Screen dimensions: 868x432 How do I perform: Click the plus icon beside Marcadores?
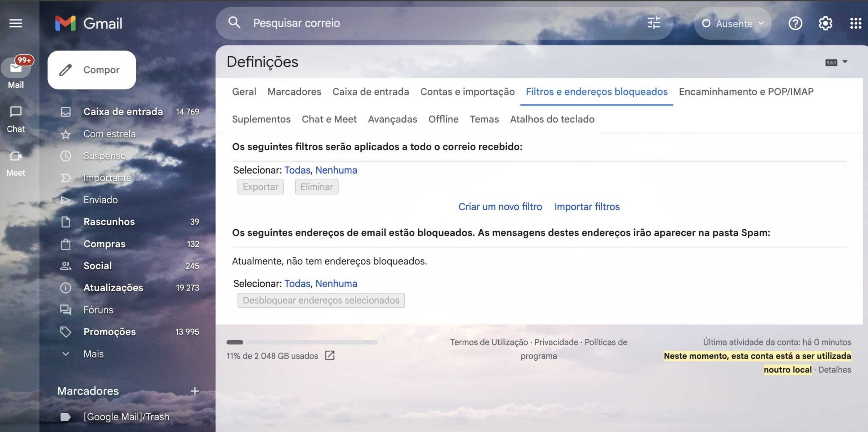195,391
